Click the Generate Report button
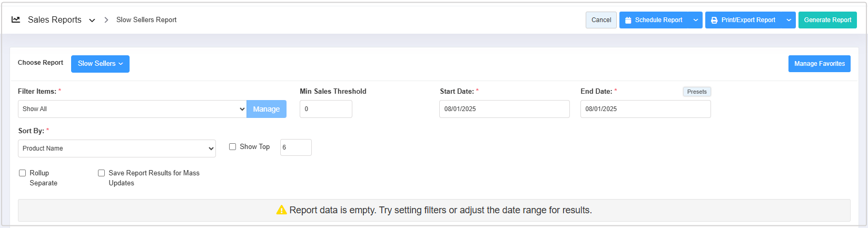This screenshot has height=228, width=868. (x=827, y=20)
